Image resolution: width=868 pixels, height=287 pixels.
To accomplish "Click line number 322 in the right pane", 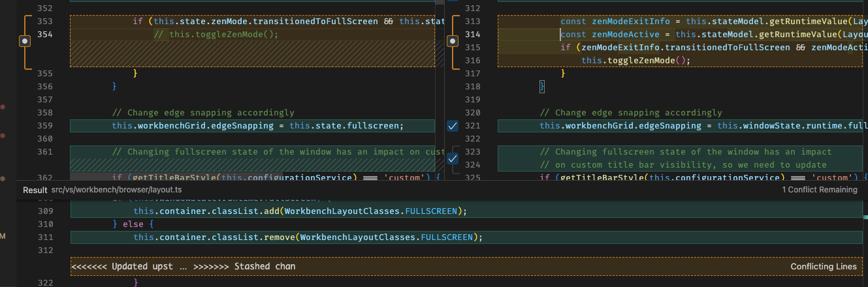I will (473, 139).
